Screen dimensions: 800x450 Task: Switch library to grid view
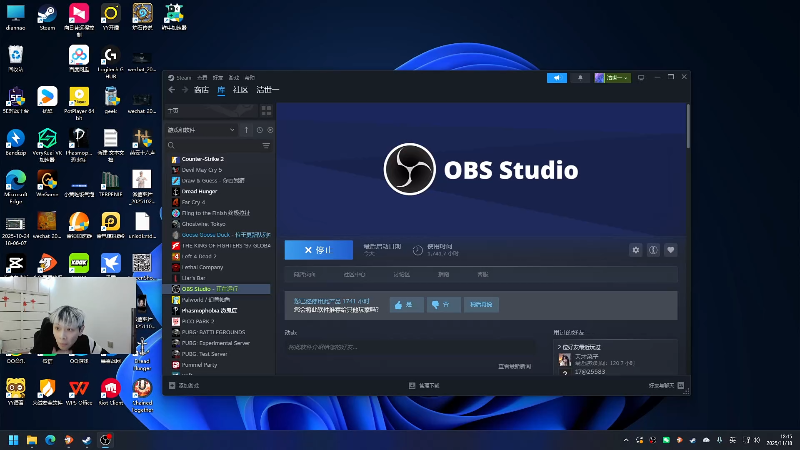click(x=266, y=110)
